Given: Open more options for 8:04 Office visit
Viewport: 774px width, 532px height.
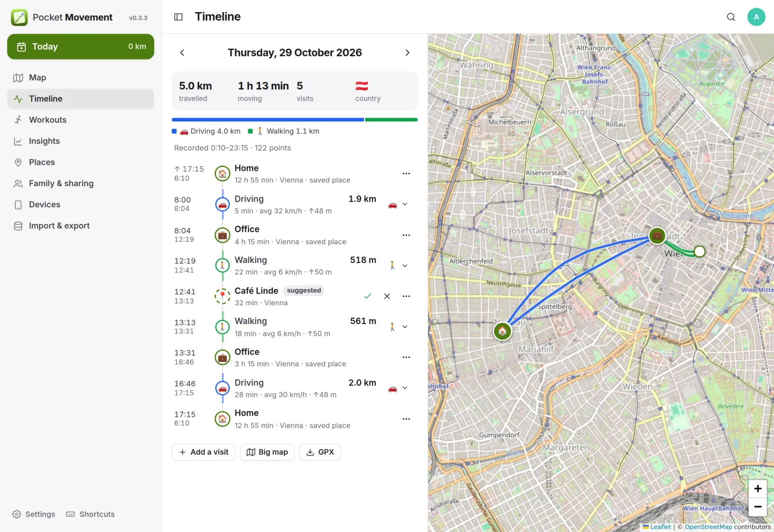Looking at the screenshot, I should point(406,235).
